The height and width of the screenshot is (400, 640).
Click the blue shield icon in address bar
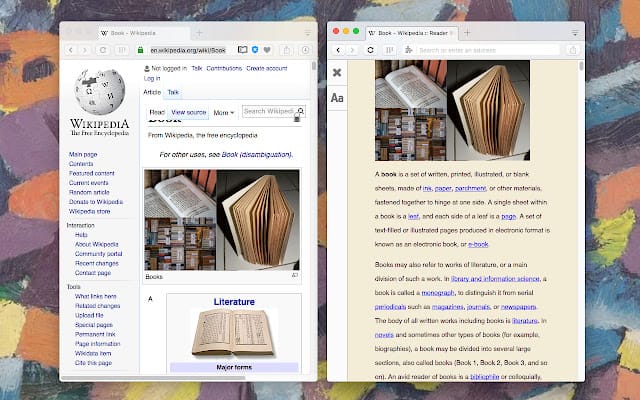[x=257, y=49]
